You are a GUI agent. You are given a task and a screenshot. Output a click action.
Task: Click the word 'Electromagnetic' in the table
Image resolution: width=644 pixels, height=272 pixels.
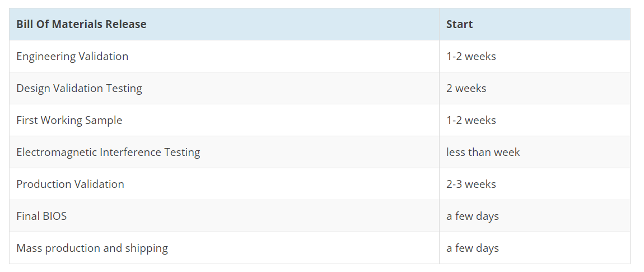(x=57, y=153)
